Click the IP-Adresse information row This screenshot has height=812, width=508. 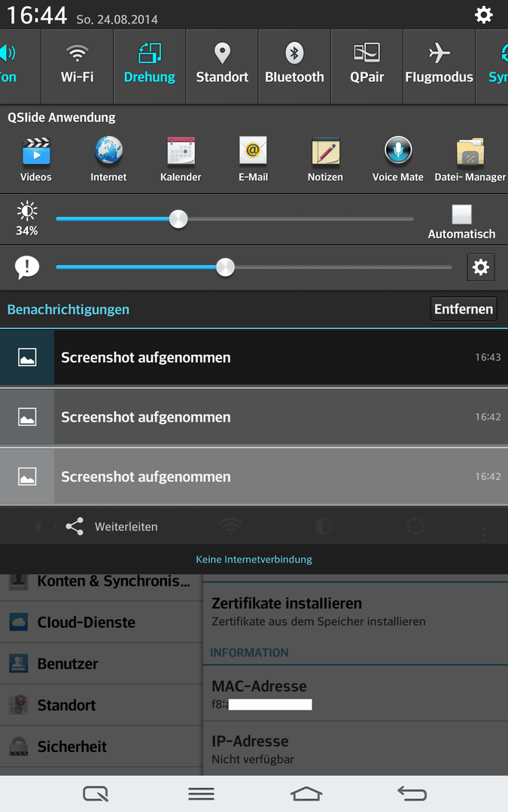pos(355,749)
